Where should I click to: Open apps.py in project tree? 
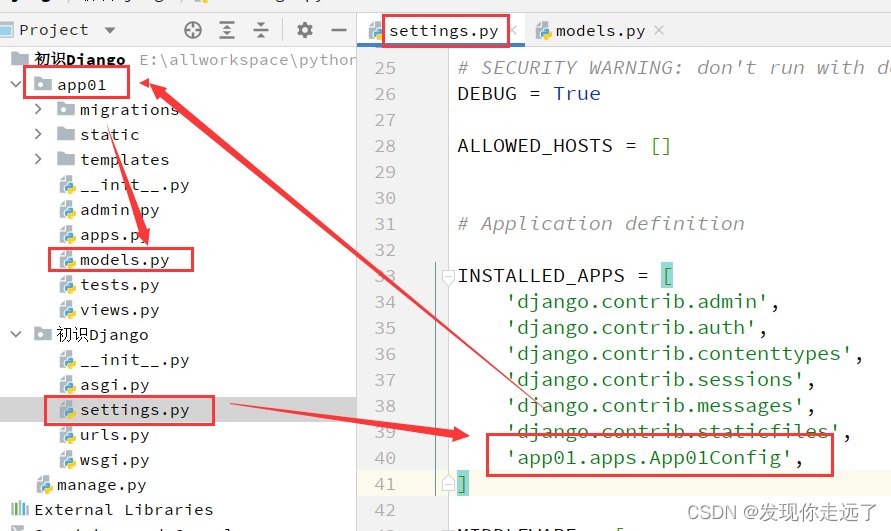[x=114, y=235]
